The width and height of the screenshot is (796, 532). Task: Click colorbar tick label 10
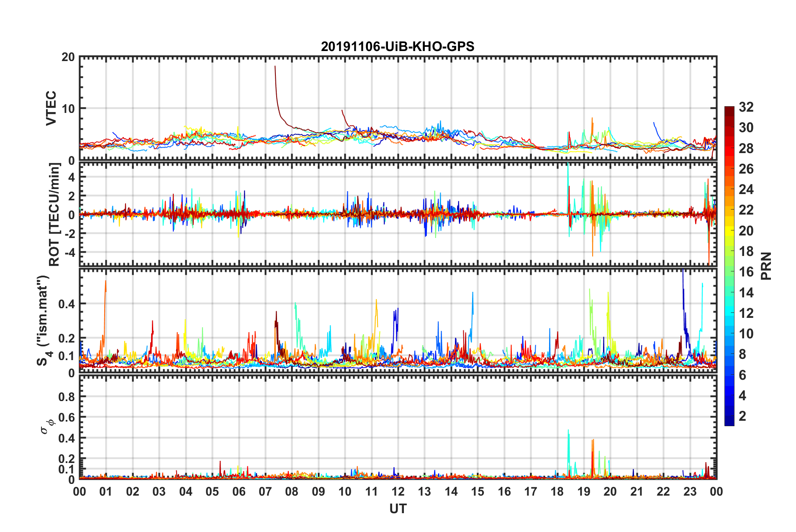(x=746, y=334)
